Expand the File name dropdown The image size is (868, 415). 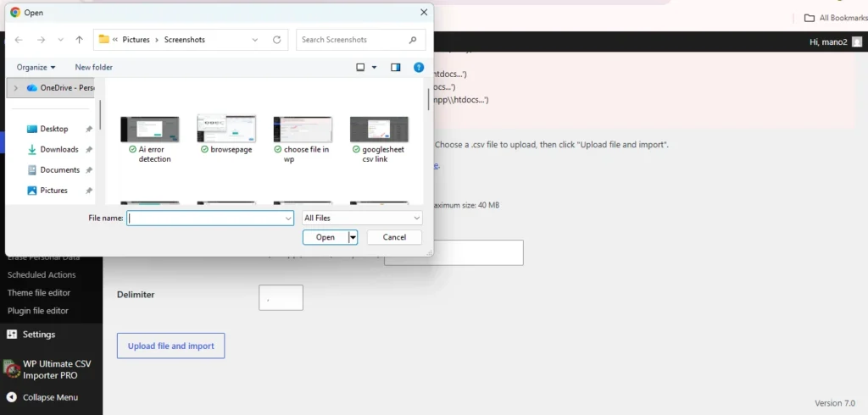pos(288,218)
